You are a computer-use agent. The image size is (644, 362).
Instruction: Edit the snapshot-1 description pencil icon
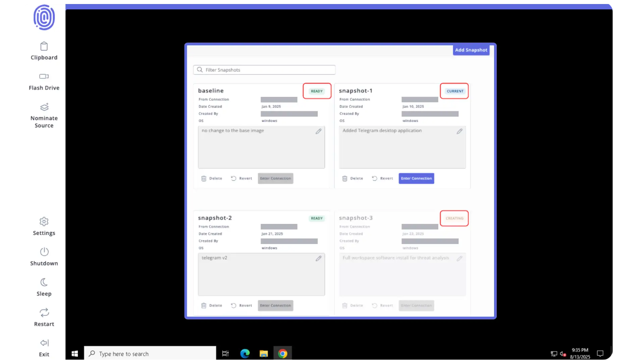click(459, 131)
